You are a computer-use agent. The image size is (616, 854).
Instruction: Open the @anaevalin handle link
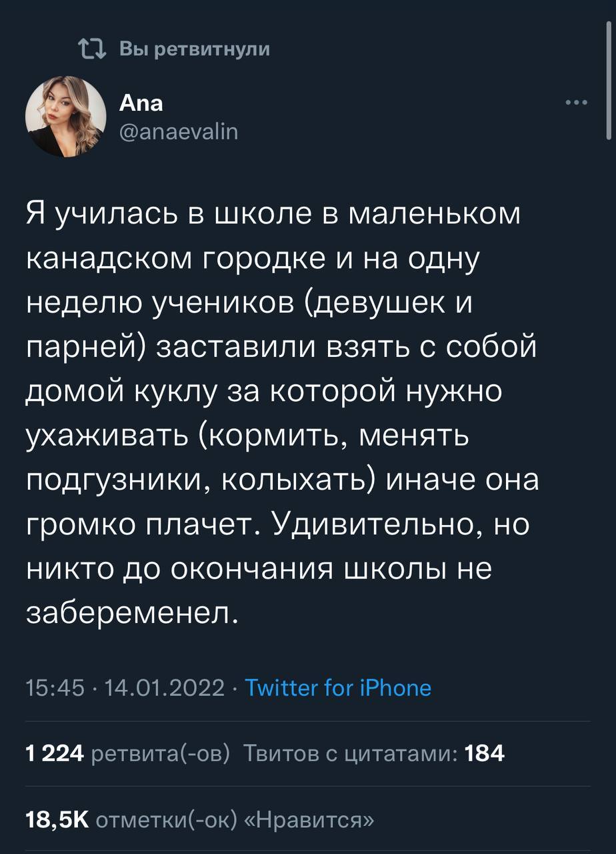(177, 132)
